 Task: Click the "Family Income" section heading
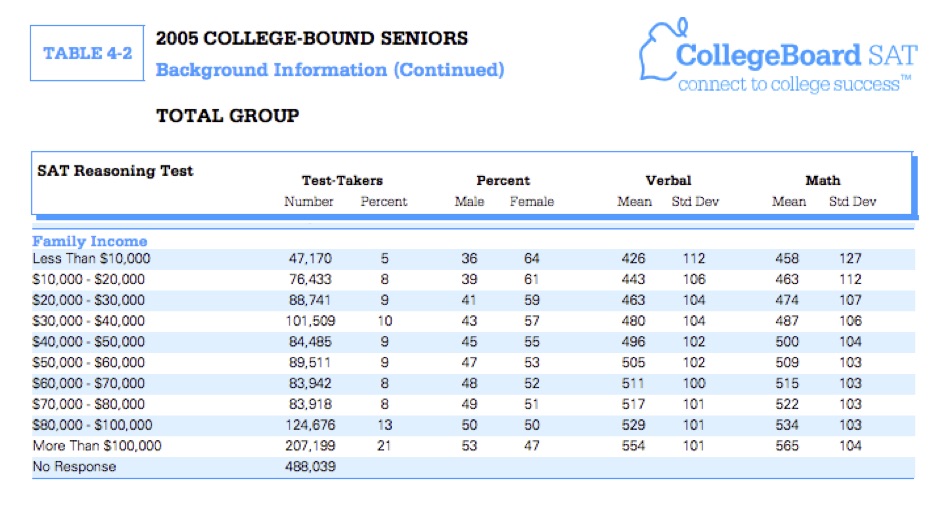pyautogui.click(x=90, y=241)
